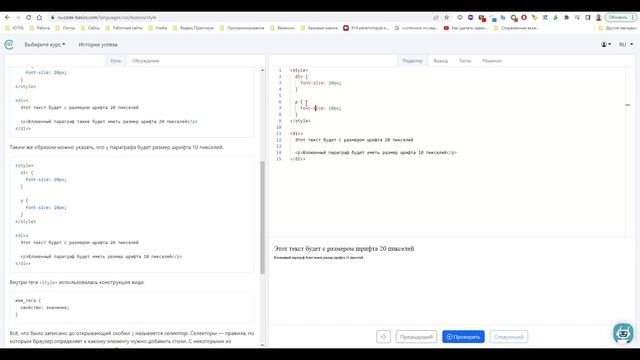The image size is (640, 360).
Task: Select the "Тесты" tab
Action: pos(465,61)
